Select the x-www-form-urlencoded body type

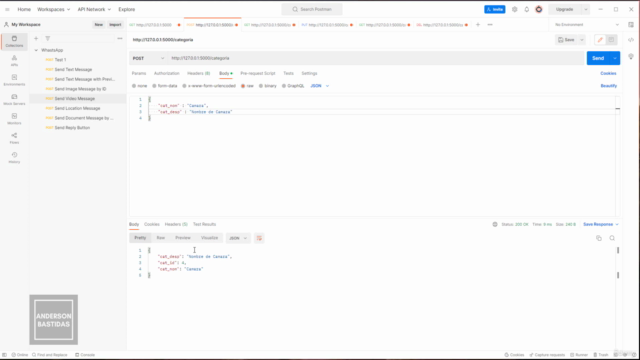click(209, 86)
